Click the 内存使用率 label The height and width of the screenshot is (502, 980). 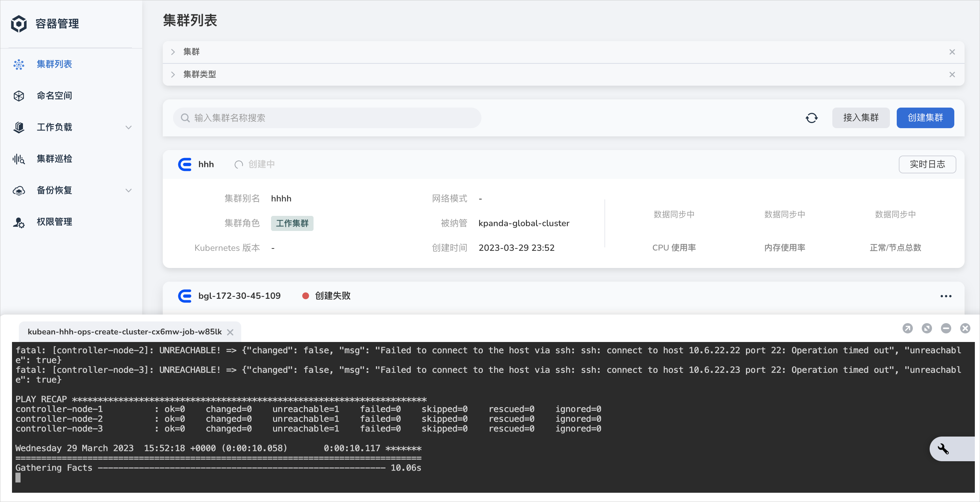[x=785, y=248]
